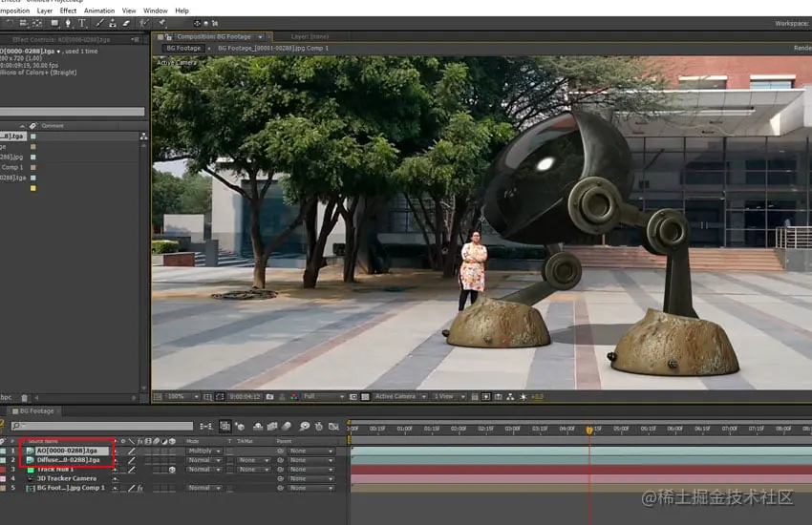Screen dimensions: 812x525
Task: Toggle mask and shape path visibility
Action: (220, 397)
